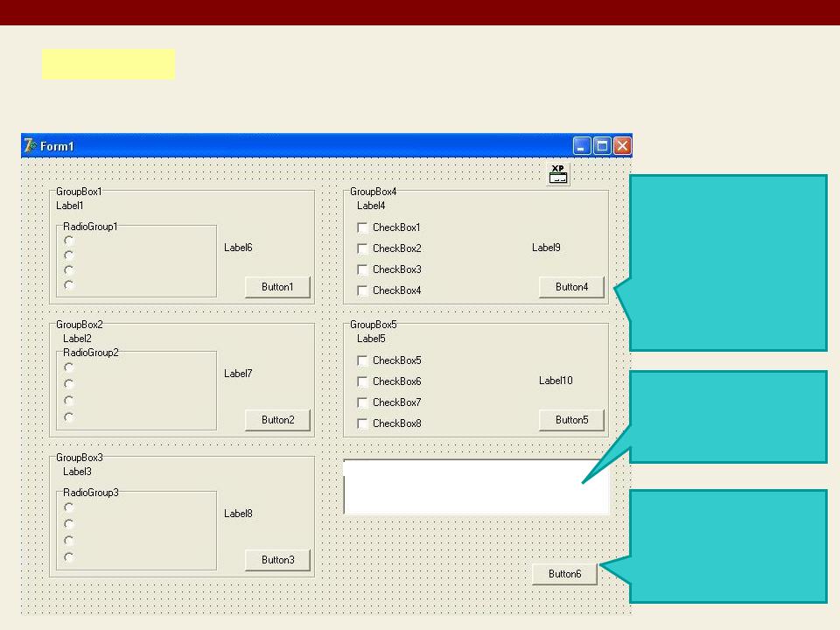840x630 pixels.
Task: Select the XPManifest component icon
Action: click(x=558, y=174)
